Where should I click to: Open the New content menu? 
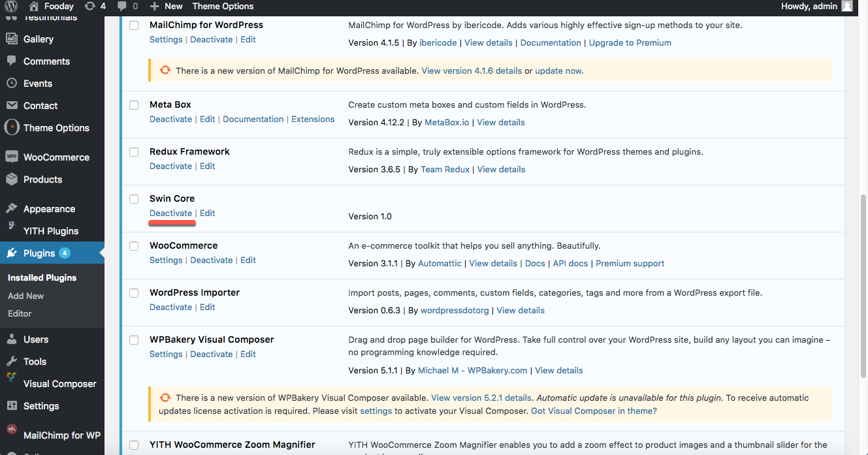166,7
